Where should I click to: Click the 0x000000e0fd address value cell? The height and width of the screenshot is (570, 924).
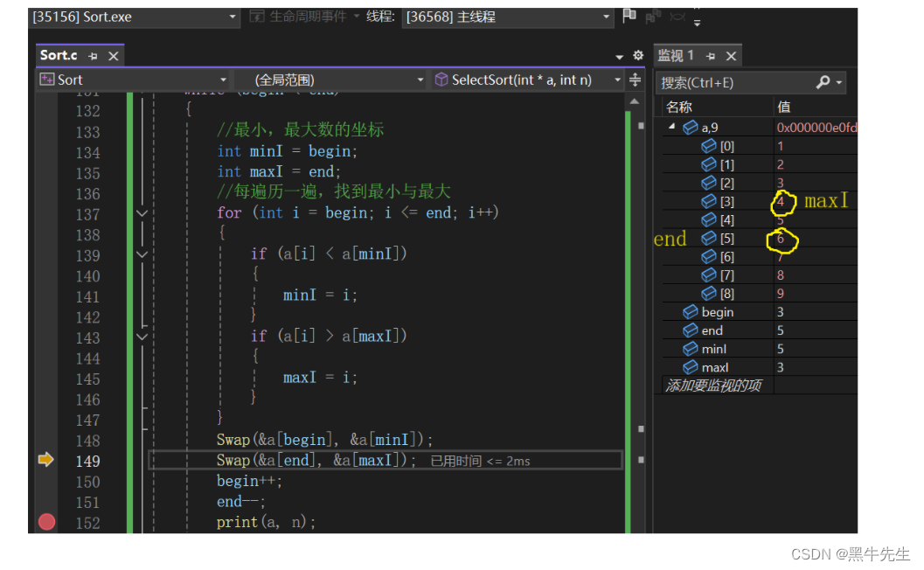point(816,128)
